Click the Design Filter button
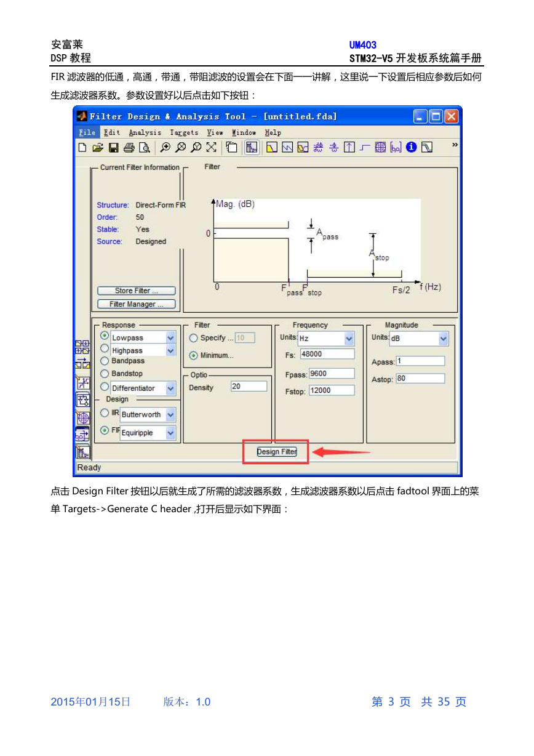The height and width of the screenshot is (756, 534). (x=277, y=452)
